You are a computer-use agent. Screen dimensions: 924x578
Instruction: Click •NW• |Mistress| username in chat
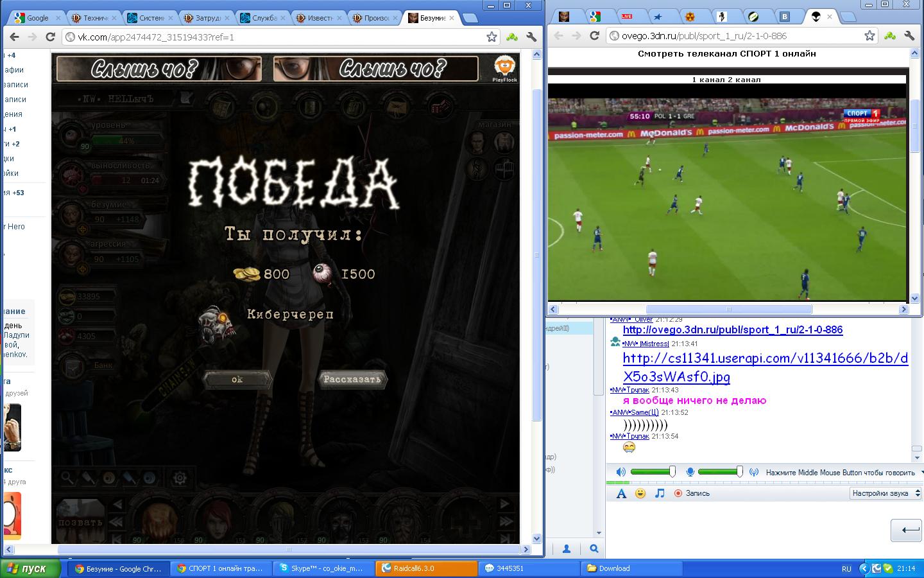pyautogui.click(x=646, y=344)
